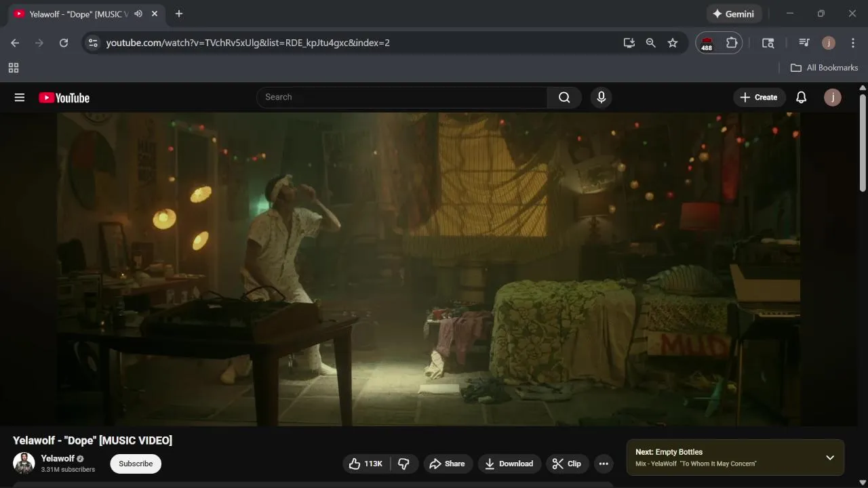This screenshot has width=868, height=488.
Task: Open the All Bookmarks folder
Action: pos(825,68)
